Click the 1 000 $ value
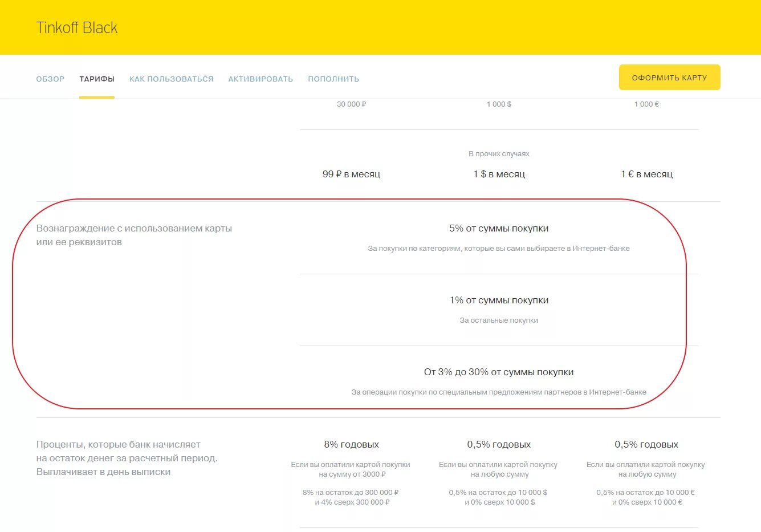This screenshot has width=761, height=532. click(499, 104)
